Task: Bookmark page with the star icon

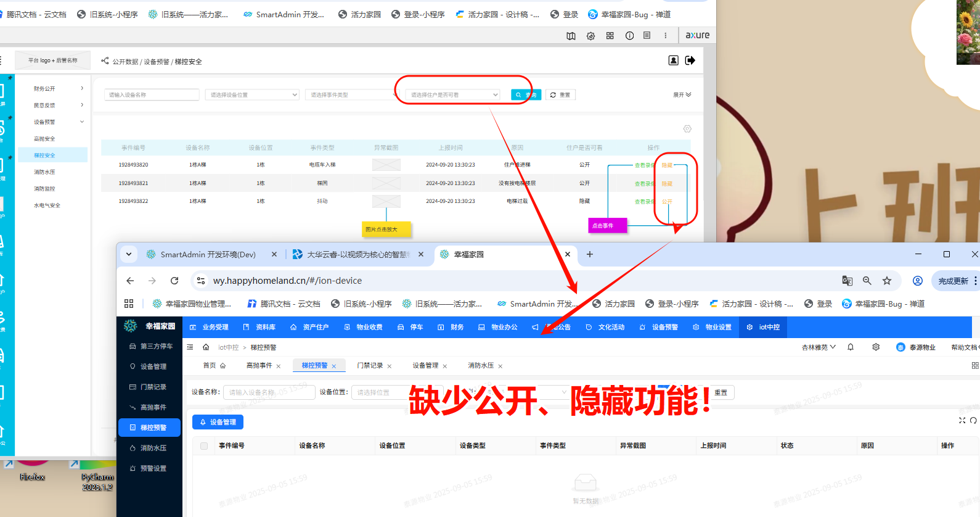Action: pos(887,281)
